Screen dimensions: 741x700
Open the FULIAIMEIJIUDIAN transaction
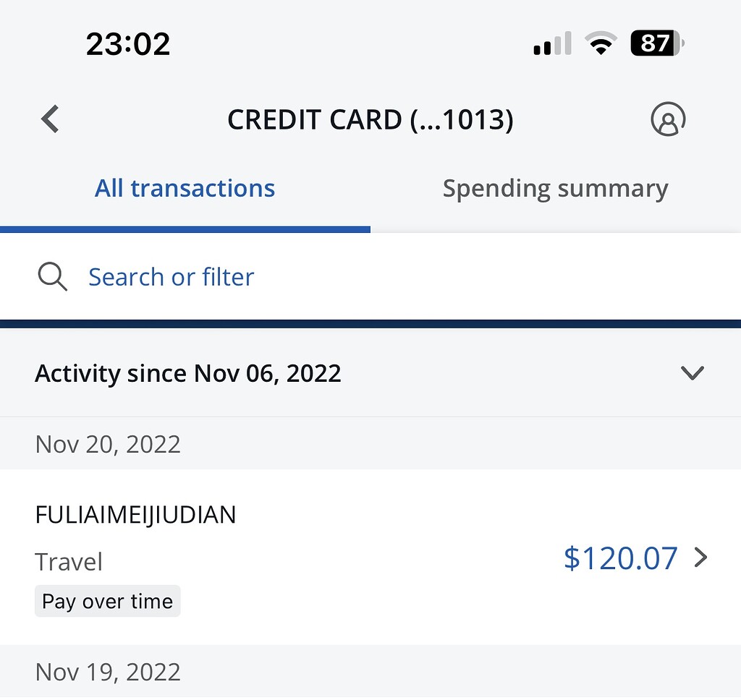[135, 515]
